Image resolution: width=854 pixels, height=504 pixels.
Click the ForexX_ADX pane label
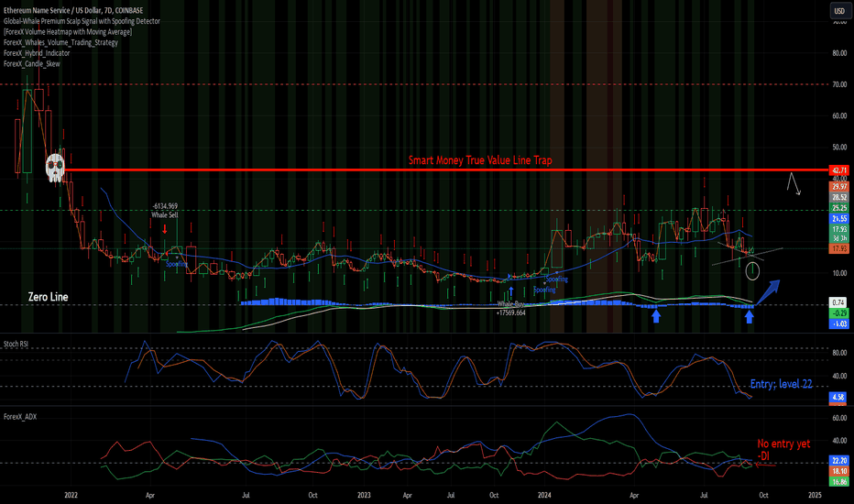20,416
